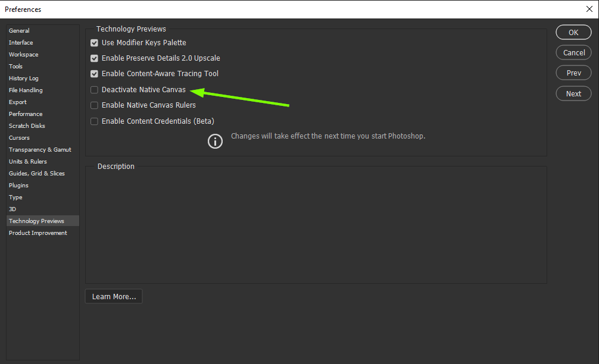The width and height of the screenshot is (599, 364).
Task: Check Enable Native Canvas Rulers
Action: [x=94, y=105]
